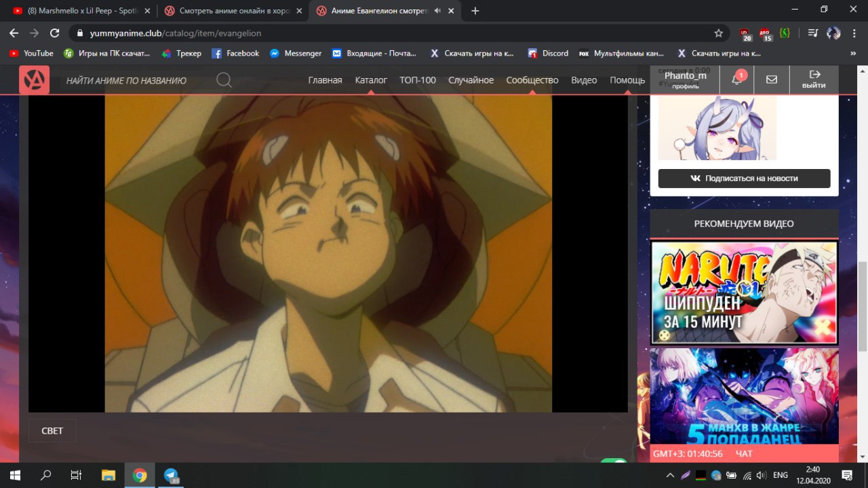
Task: Open notifications bell with 1 badge
Action: 736,79
